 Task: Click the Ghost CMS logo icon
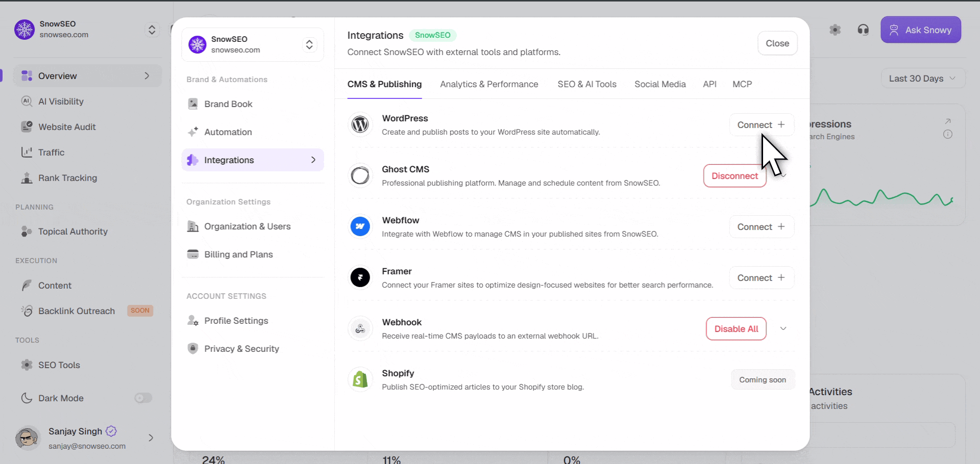coord(360,175)
